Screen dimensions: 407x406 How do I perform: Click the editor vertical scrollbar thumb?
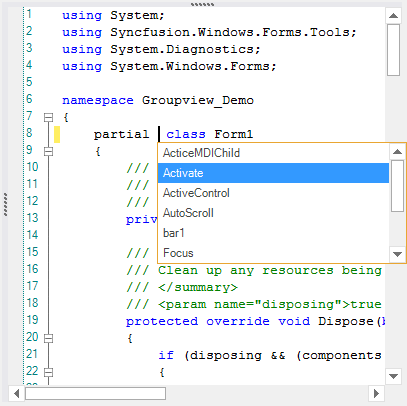click(393, 50)
